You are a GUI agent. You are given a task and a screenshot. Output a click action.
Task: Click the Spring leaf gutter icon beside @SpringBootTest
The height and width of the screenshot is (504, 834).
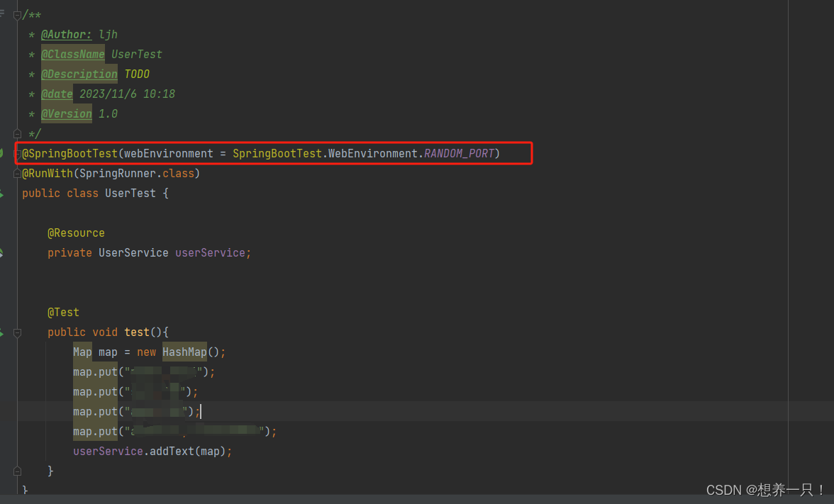(1, 154)
